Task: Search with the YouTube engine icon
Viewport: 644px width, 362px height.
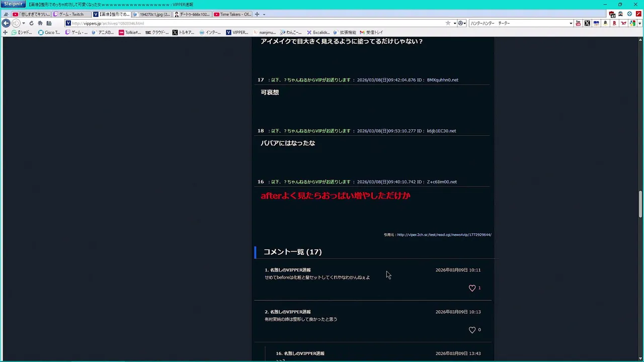Action: 578,23
